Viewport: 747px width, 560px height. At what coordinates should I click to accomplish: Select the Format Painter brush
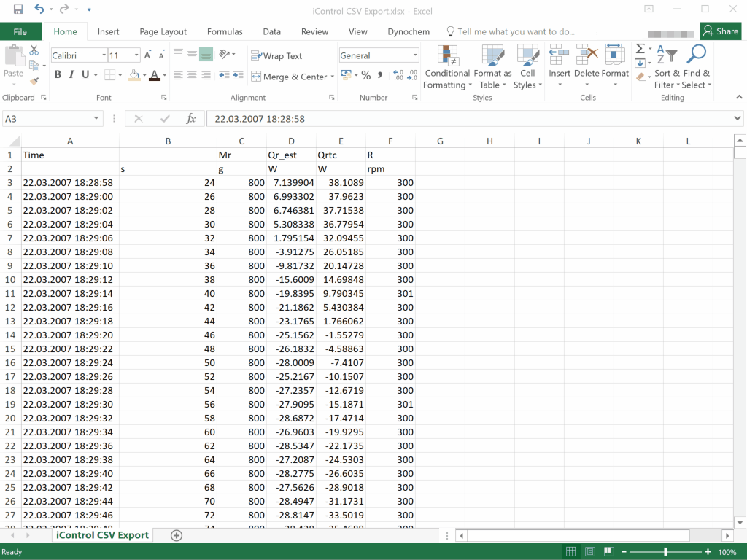[34, 82]
